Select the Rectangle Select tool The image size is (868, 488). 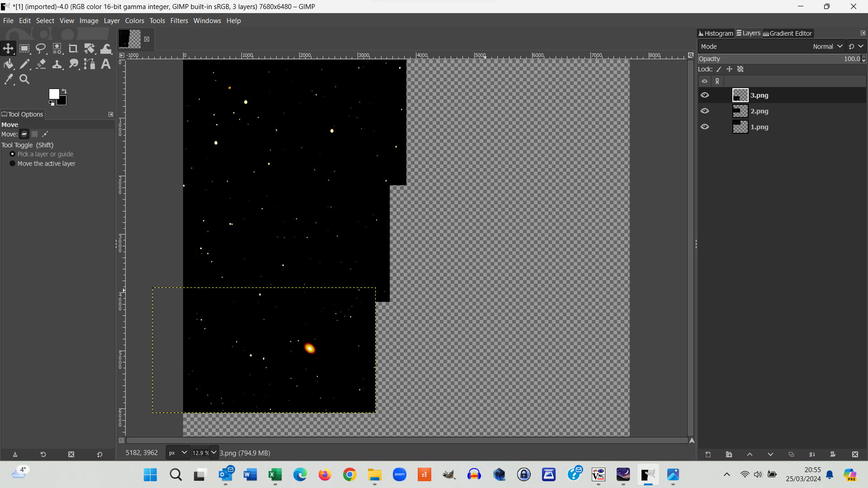(24, 48)
